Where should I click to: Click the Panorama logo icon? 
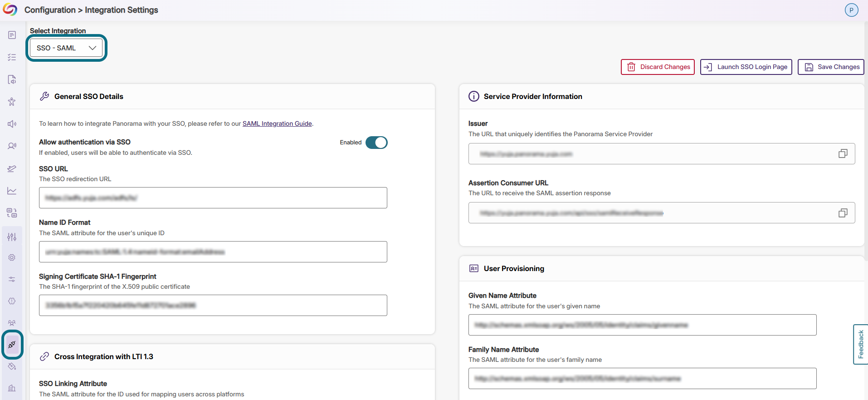(x=10, y=10)
